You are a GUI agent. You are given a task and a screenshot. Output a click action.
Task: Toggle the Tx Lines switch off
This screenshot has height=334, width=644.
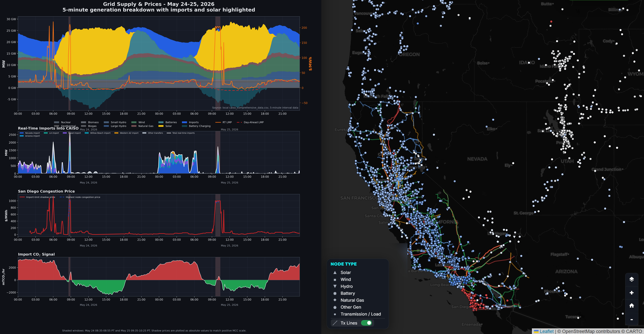367,323
